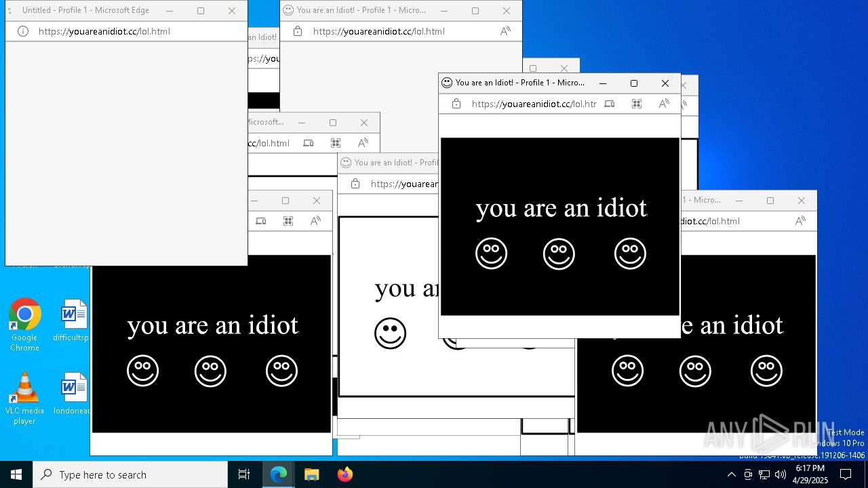
Task: Click the URL field in the top-center Edge window beside the Untitled window
Action: [x=379, y=31]
